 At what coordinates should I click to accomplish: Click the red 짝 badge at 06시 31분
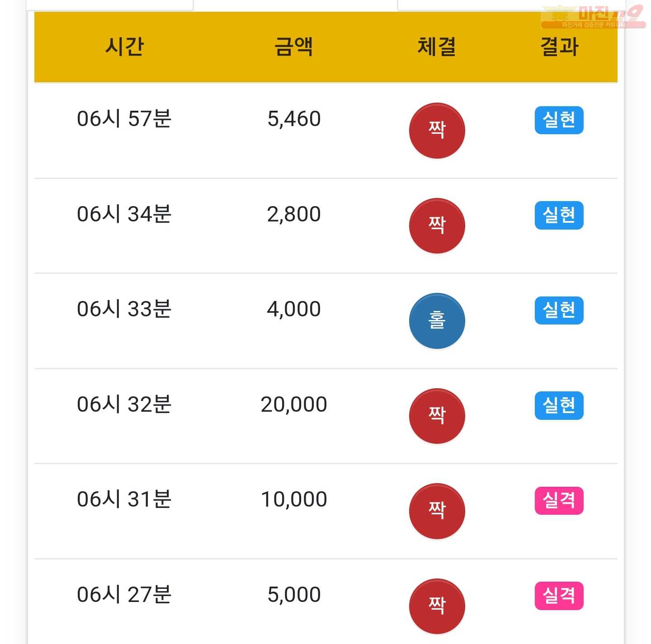coord(437,511)
